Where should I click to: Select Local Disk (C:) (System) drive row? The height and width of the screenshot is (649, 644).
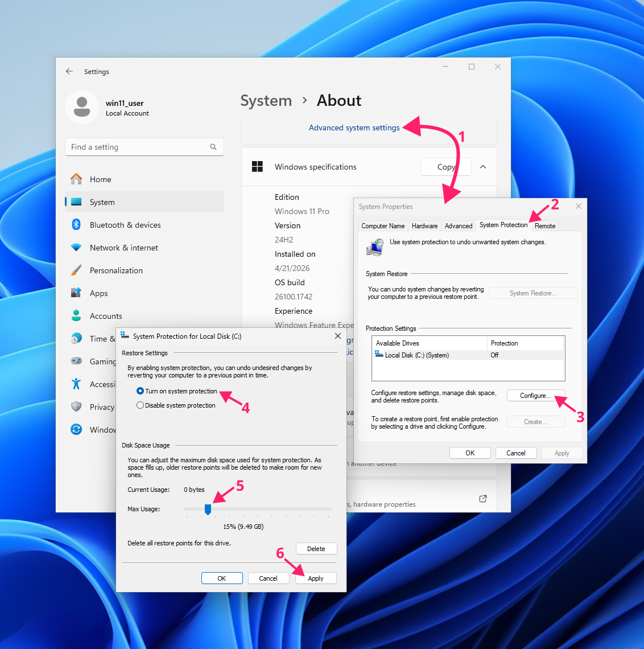point(468,355)
